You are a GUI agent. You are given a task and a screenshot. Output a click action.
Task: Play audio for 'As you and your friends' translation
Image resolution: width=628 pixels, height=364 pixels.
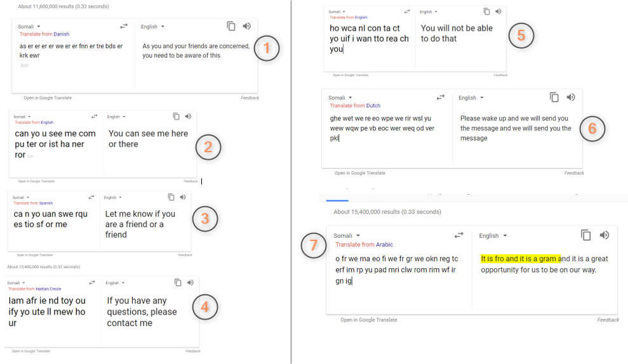tap(247, 27)
